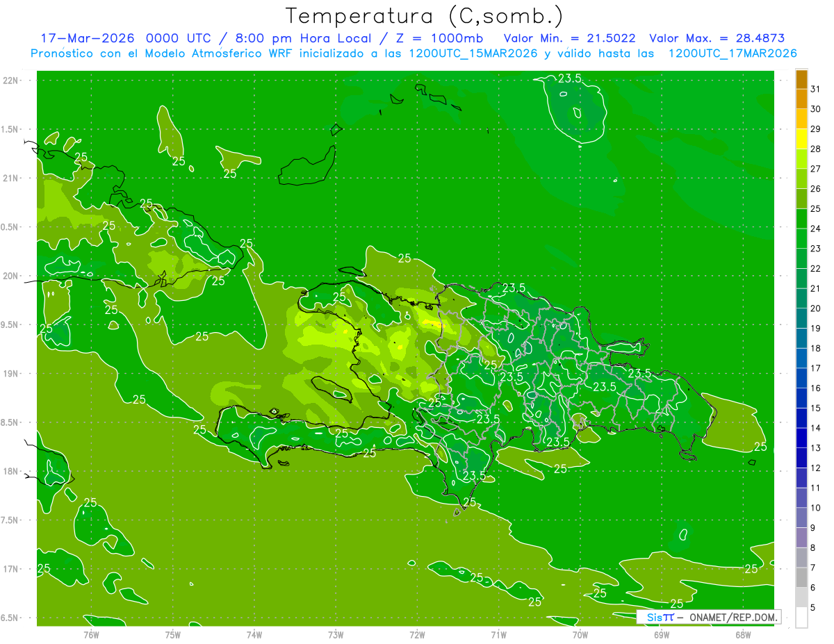Click the 72W longitude label
This screenshot has width=834, height=644.
click(417, 634)
